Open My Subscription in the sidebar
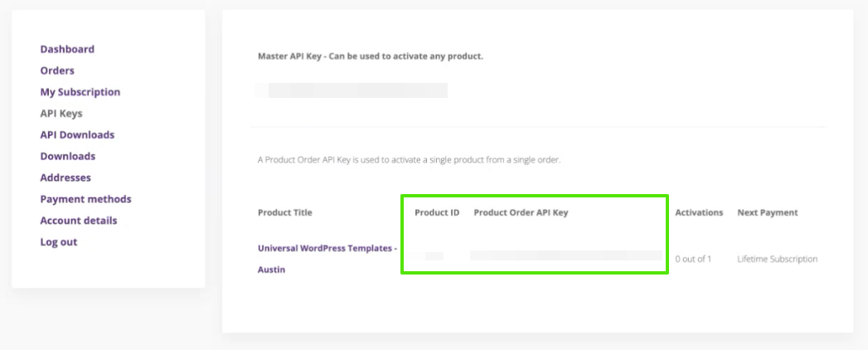Viewport: 868px width, 350px height. click(x=80, y=92)
